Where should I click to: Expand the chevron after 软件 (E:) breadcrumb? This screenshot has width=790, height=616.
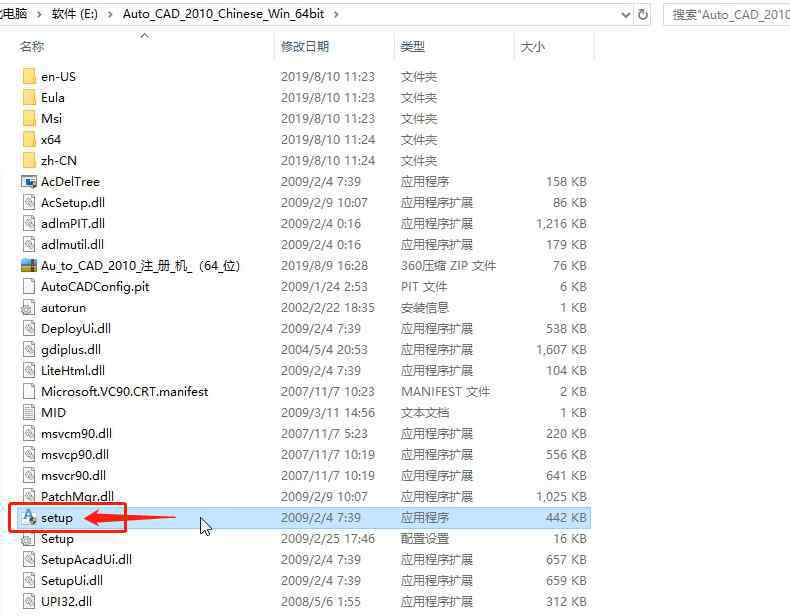[110, 14]
